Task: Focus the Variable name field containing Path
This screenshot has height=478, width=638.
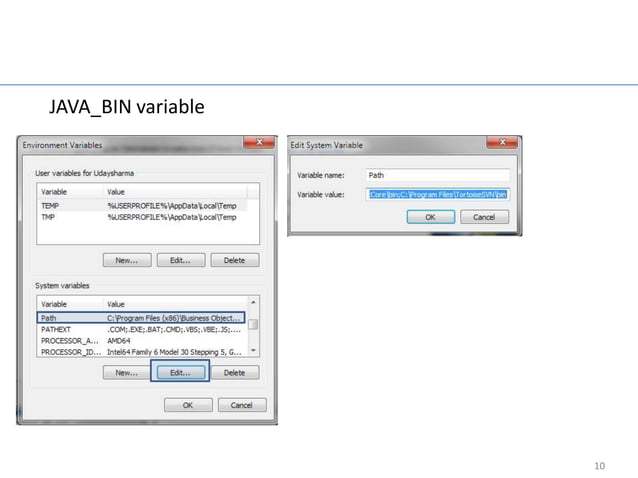Action: pyautogui.click(x=437, y=175)
